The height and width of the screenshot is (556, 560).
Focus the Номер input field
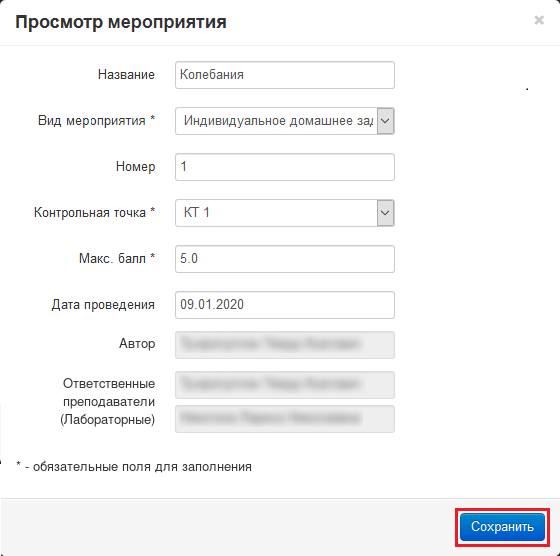[285, 167]
